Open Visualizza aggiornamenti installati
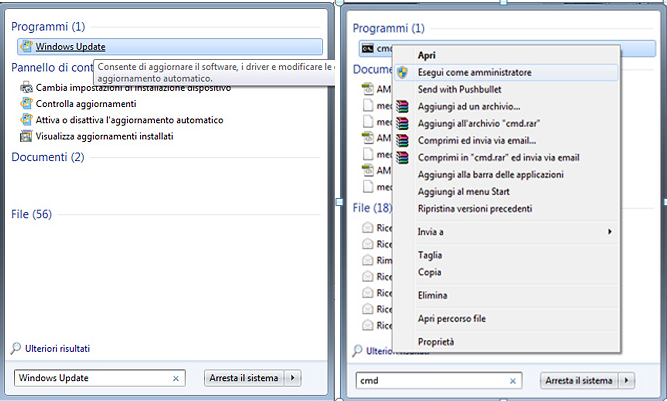 coord(104,136)
